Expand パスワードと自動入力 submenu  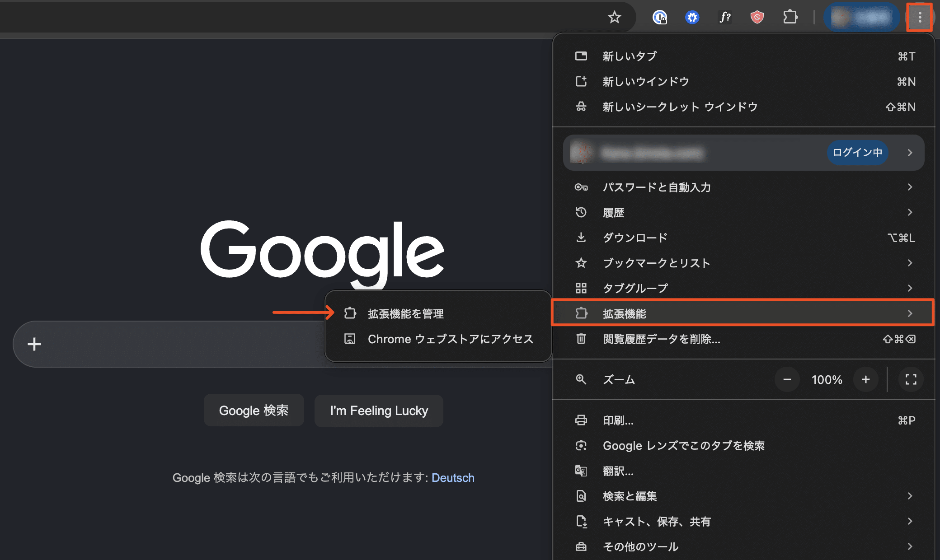click(x=744, y=187)
